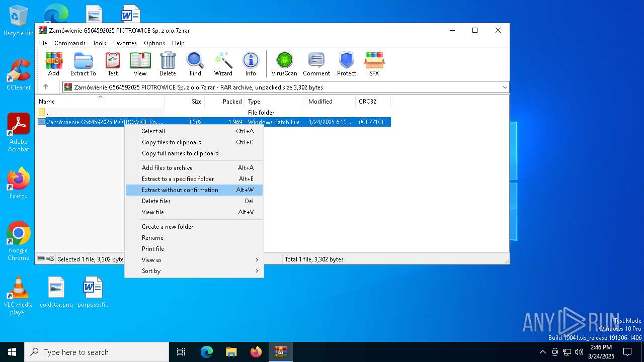This screenshot has height=362, width=644.
Task: Open the Find magnifier icon
Action: 195,64
